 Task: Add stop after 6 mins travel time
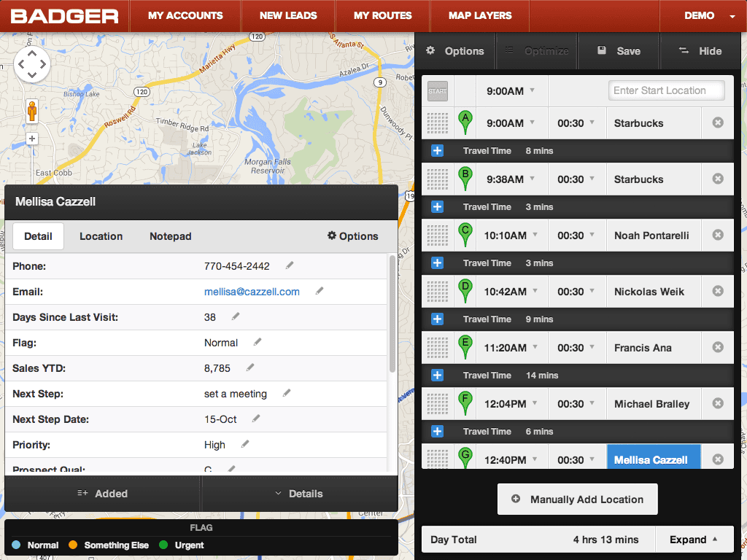click(438, 432)
